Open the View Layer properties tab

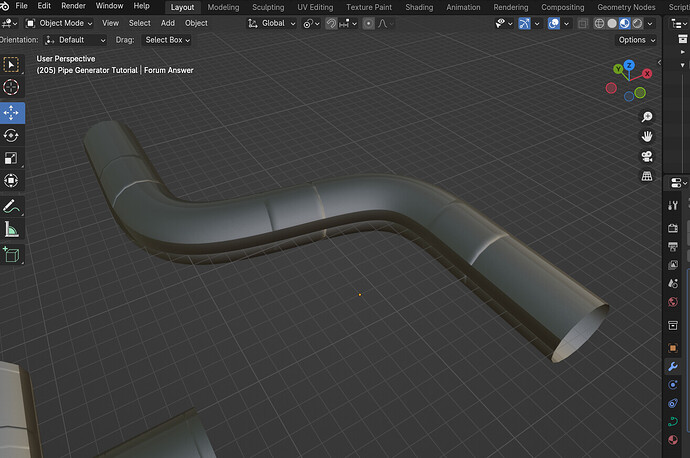673,265
